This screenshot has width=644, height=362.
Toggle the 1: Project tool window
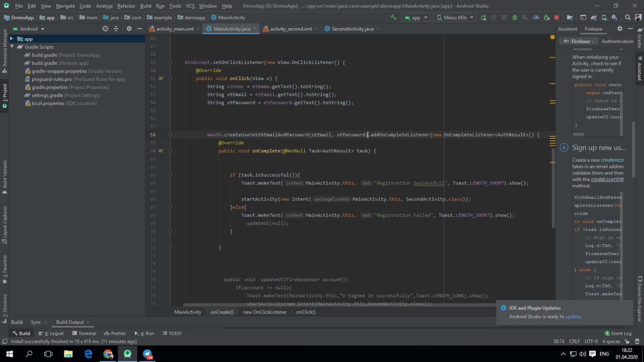[5, 96]
